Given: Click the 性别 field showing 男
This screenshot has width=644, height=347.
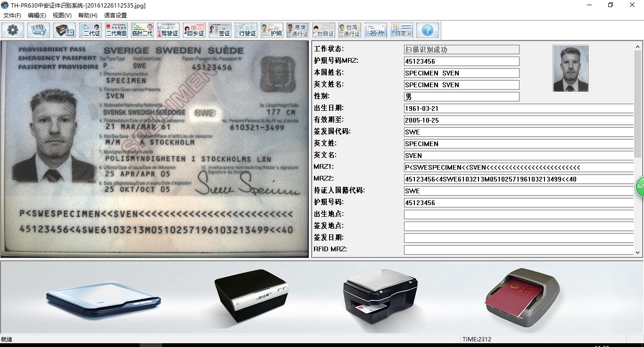Looking at the screenshot, I should pyautogui.click(x=462, y=97).
